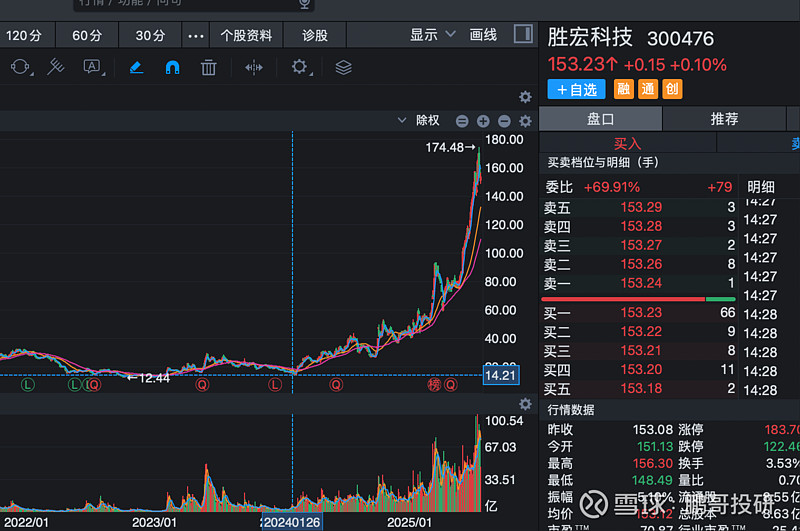Click the red-green buy/sell ratio bar
This screenshot has height=531, width=800.
pos(638,299)
